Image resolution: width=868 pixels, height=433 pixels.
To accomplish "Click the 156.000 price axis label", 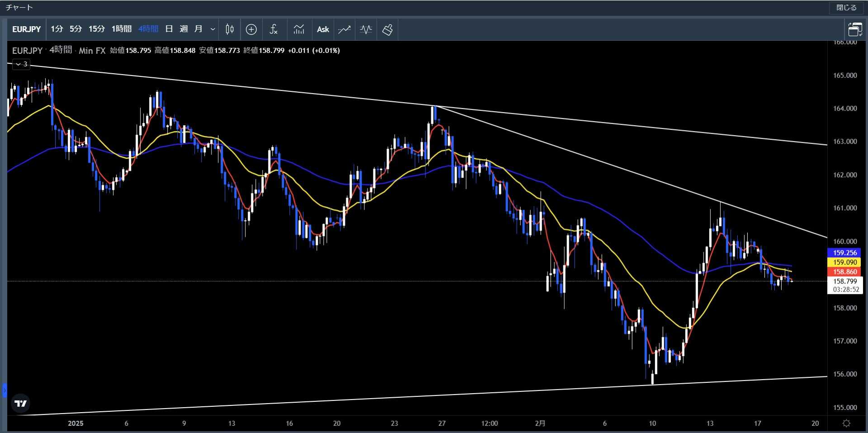I will click(x=845, y=374).
